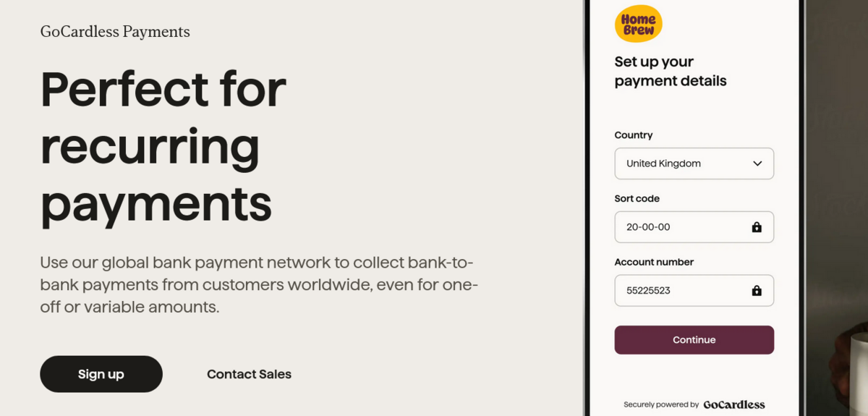
Task: Focus the Account number field showing 55225523
Action: click(x=680, y=291)
